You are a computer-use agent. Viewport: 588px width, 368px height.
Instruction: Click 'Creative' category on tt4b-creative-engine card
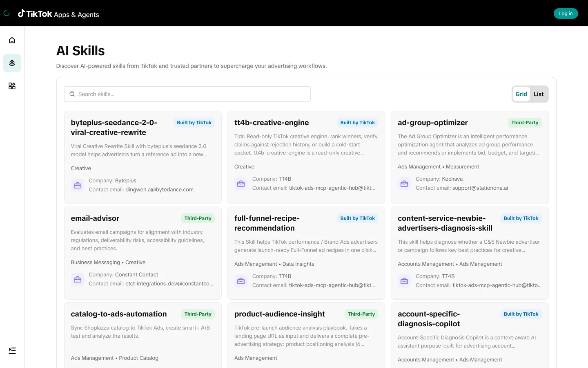[245, 167]
